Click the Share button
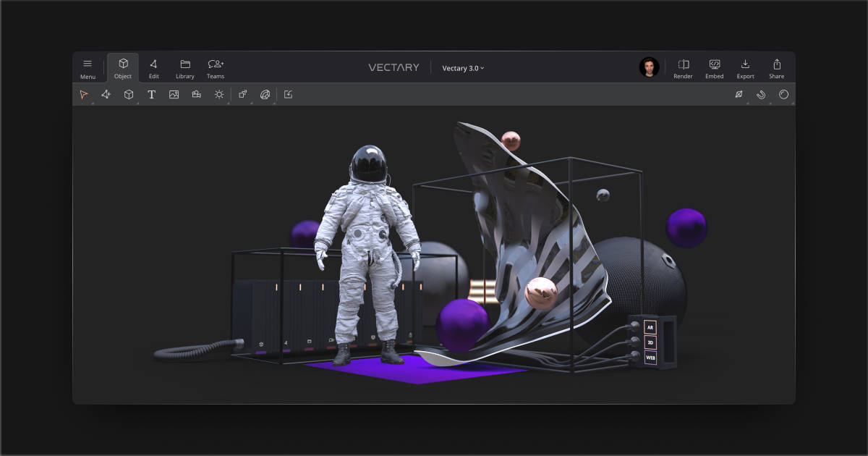Image resolution: width=868 pixels, height=456 pixels. coord(776,68)
